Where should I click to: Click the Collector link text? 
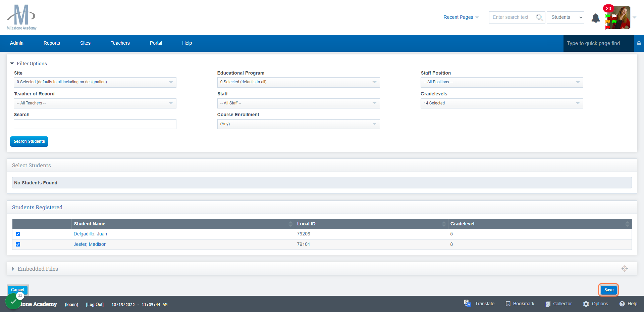(562, 304)
